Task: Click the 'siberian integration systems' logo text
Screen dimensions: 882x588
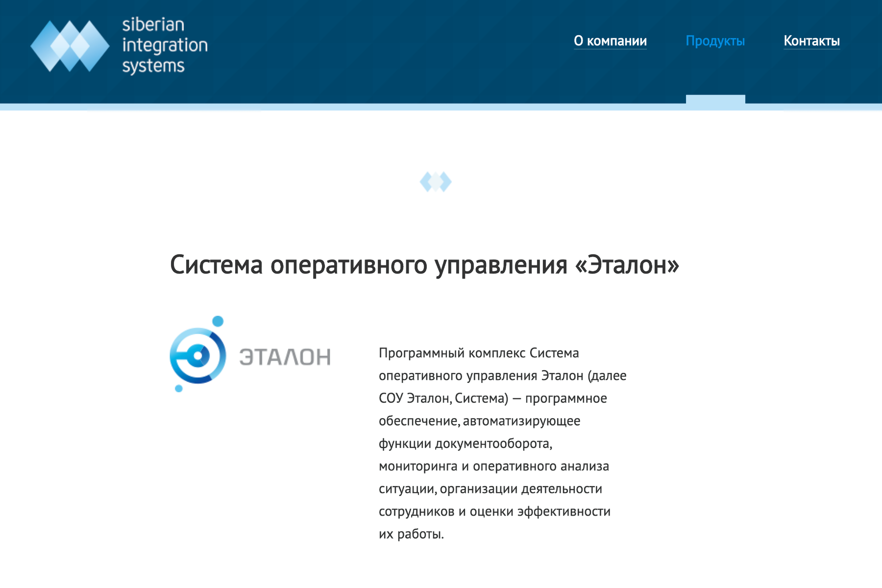Action: 165,45
